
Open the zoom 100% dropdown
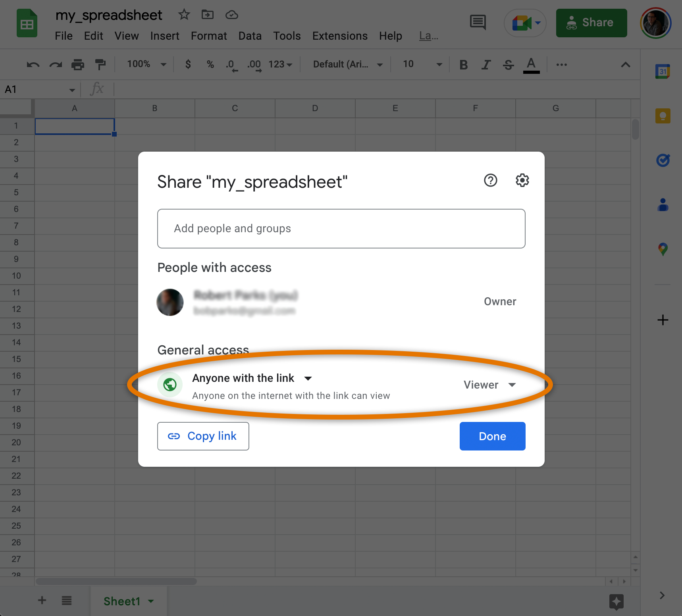coord(146,64)
